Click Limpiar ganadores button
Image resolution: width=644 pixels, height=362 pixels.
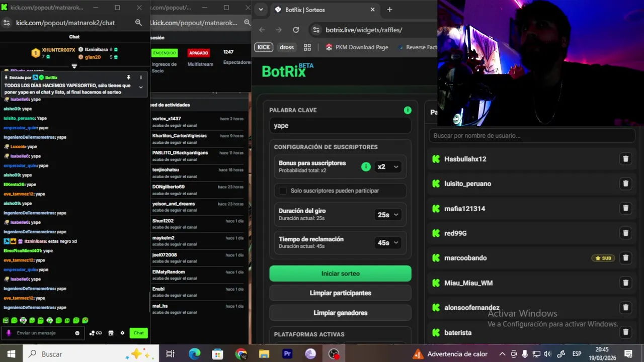click(340, 313)
